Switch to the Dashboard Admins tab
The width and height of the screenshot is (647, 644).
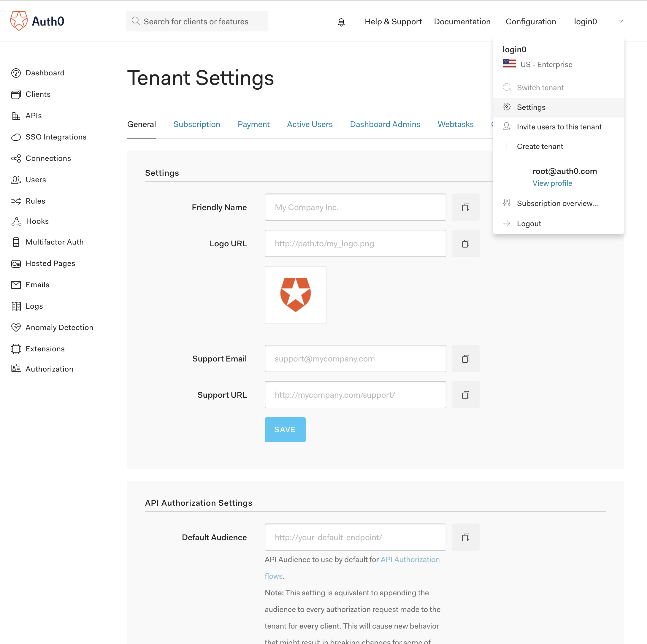385,124
